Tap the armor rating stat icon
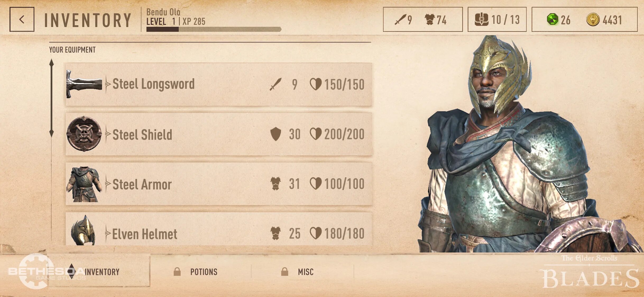This screenshot has width=644, height=297. click(x=430, y=20)
